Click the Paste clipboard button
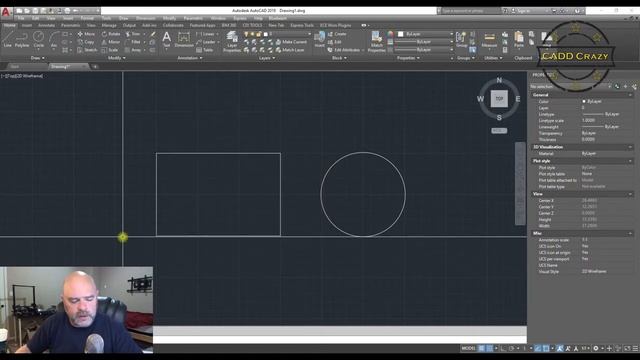 pos(519,40)
